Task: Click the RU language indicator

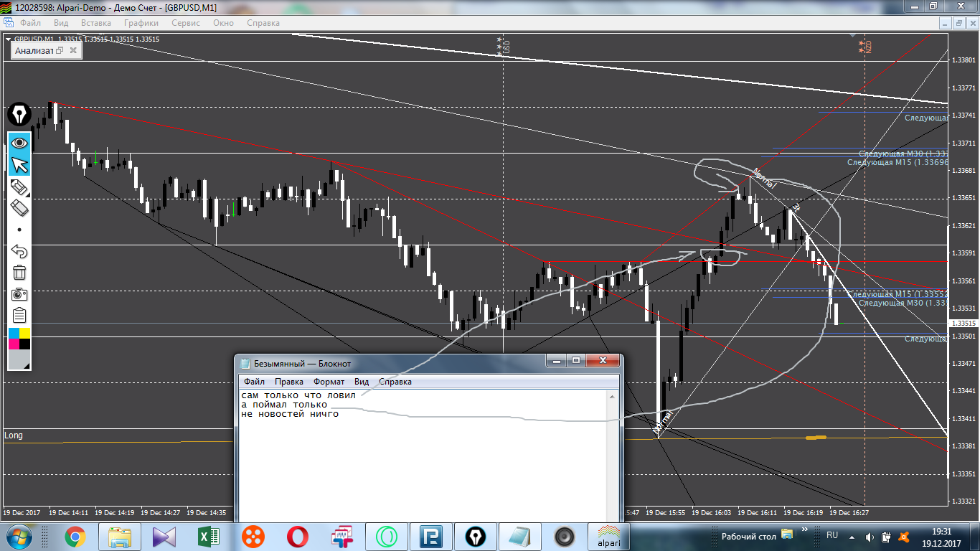Action: [832, 535]
